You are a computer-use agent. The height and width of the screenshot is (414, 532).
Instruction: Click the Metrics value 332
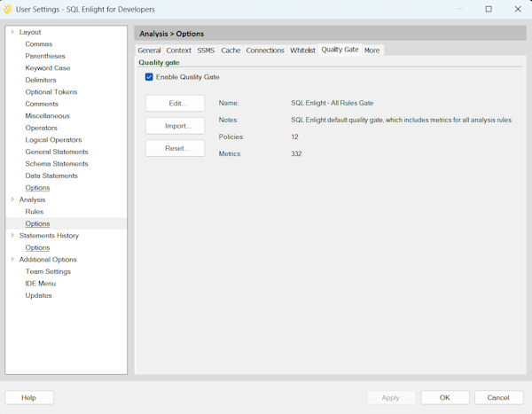point(296,153)
